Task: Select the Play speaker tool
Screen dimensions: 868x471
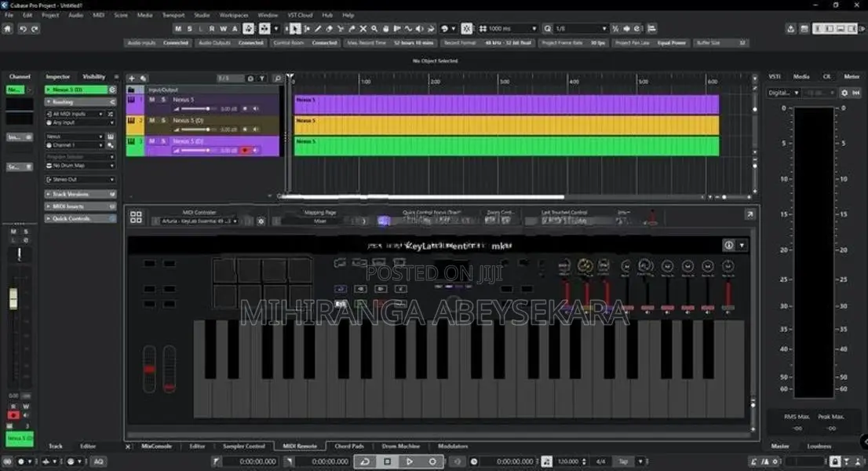Action: pos(420,29)
